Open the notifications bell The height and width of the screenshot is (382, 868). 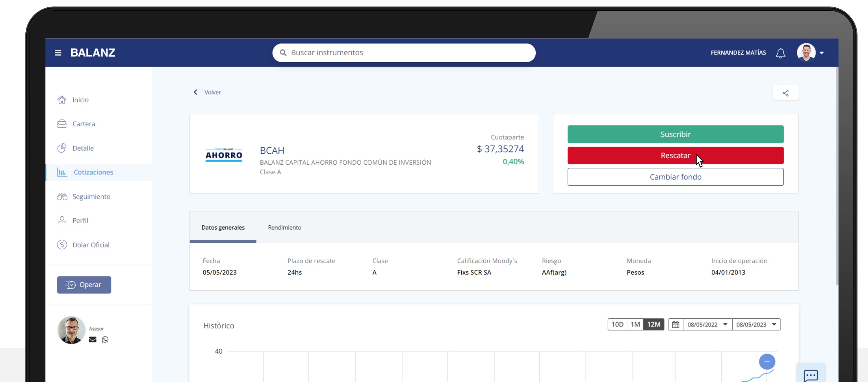(781, 53)
